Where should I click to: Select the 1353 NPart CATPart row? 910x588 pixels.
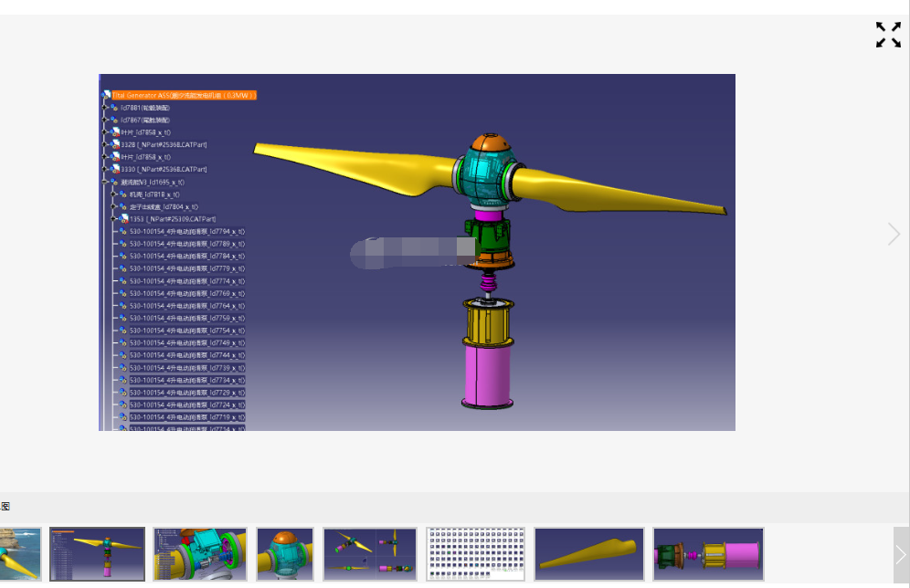coord(173,219)
